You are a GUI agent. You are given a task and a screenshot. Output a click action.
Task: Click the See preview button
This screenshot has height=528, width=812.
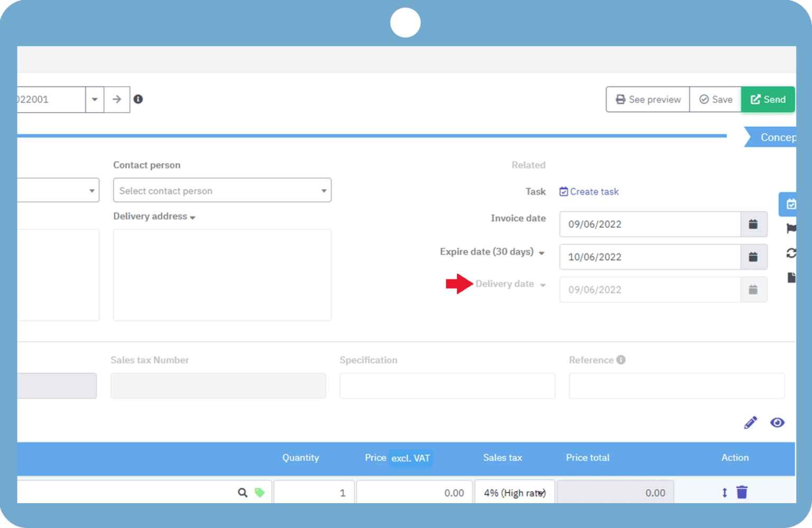click(648, 99)
